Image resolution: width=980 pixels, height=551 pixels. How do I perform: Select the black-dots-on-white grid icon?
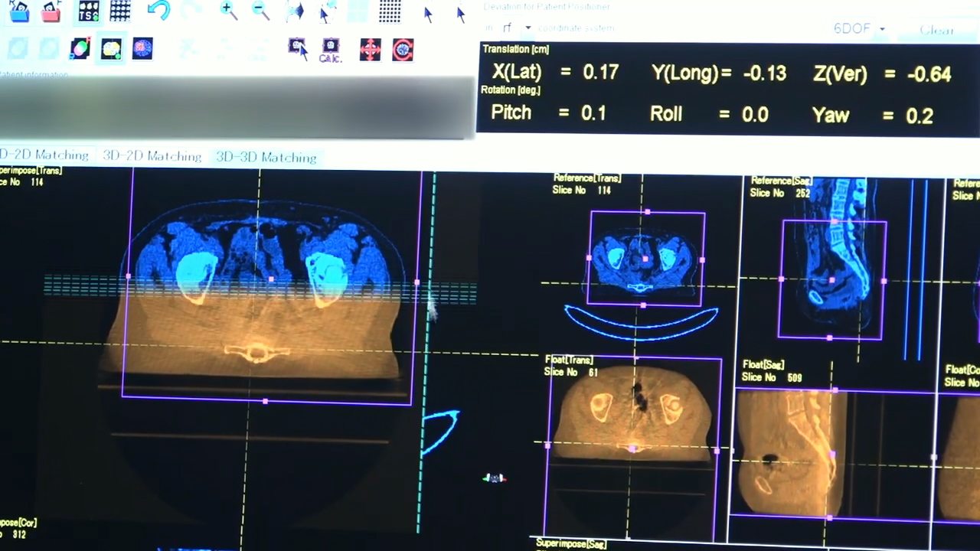coord(390,11)
